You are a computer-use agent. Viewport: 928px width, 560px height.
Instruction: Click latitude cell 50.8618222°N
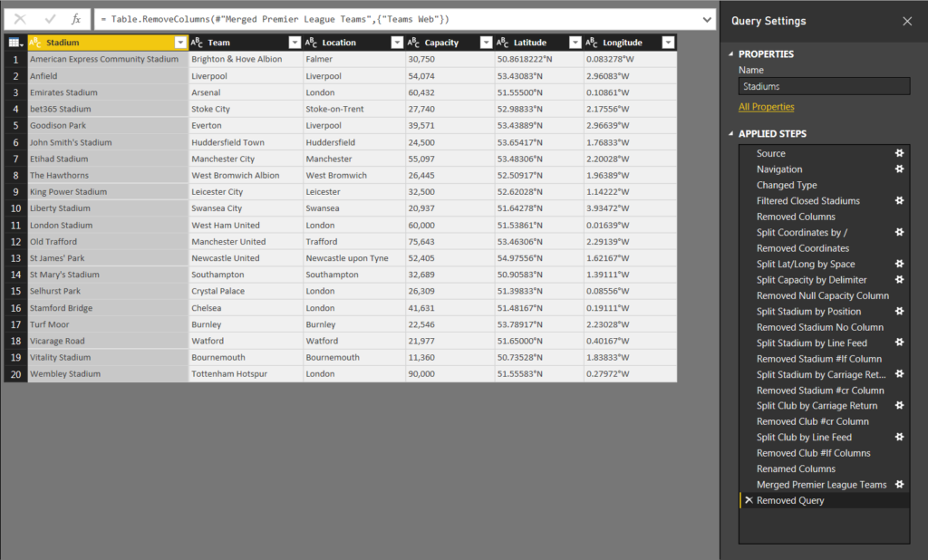point(539,59)
